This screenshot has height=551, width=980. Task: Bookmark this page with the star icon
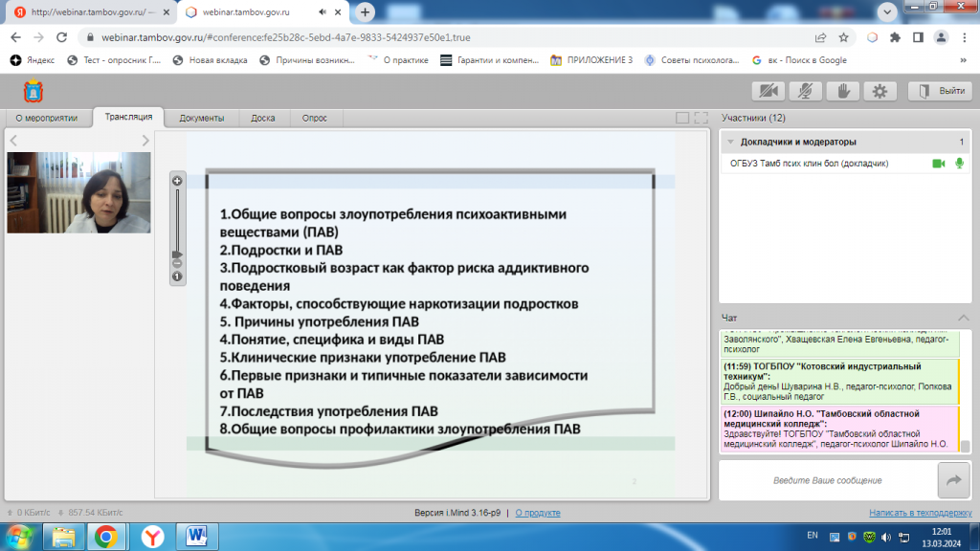[843, 37]
